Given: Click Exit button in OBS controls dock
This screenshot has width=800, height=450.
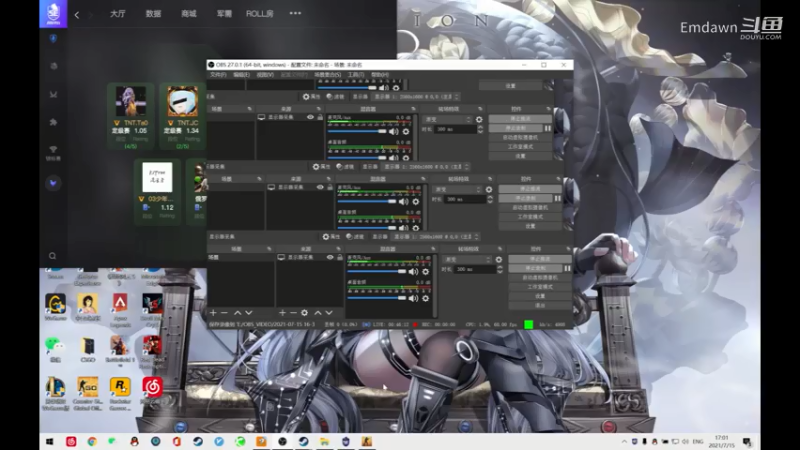Looking at the screenshot, I should 540,305.
